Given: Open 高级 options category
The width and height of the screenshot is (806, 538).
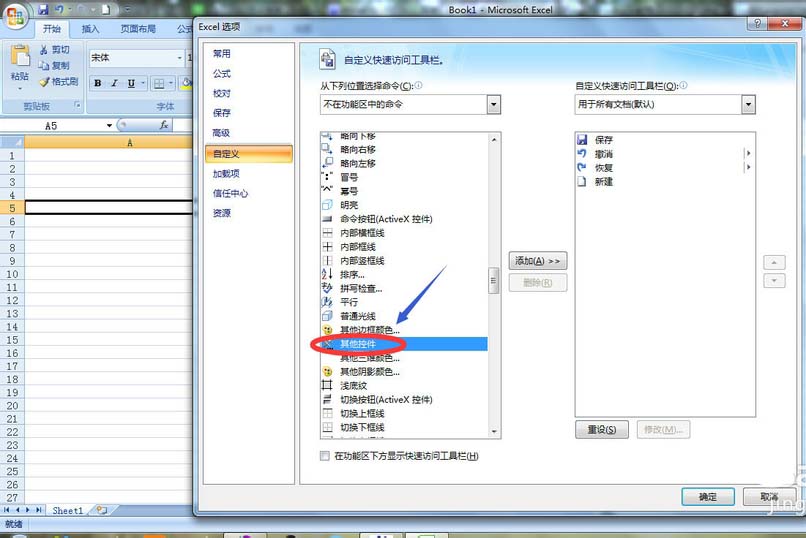Looking at the screenshot, I should pyautogui.click(x=222, y=133).
